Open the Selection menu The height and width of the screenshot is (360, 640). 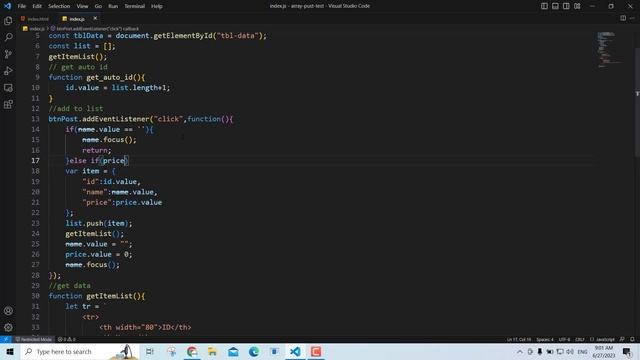tap(59, 6)
